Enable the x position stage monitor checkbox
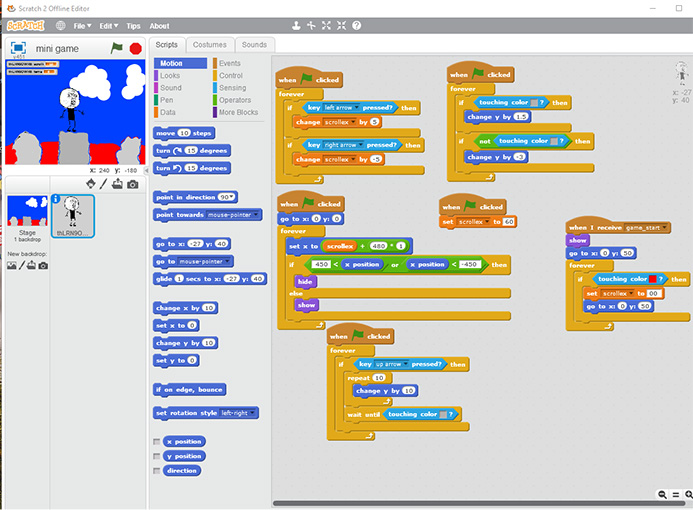The image size is (693, 510). [157, 441]
